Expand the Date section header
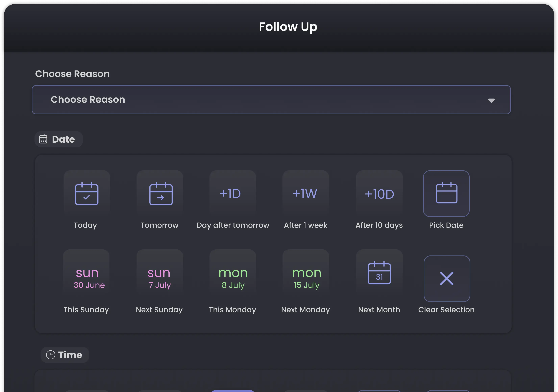558x392 pixels. (x=59, y=139)
